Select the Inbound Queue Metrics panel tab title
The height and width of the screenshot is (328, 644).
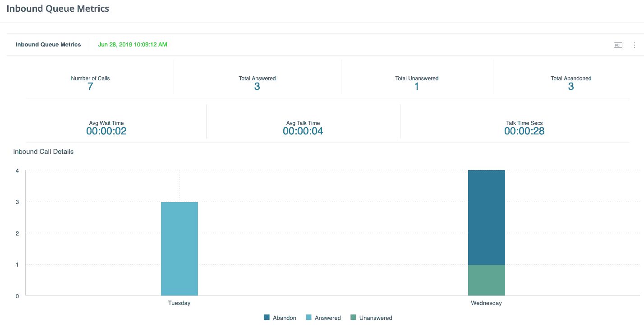(x=48, y=45)
